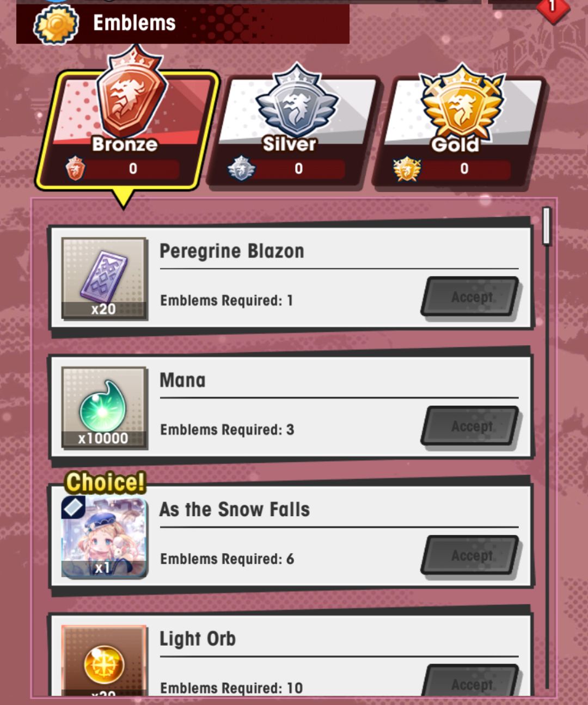Image resolution: width=588 pixels, height=705 pixels.
Task: Tap the small gold emblem counter icon
Action: [407, 168]
